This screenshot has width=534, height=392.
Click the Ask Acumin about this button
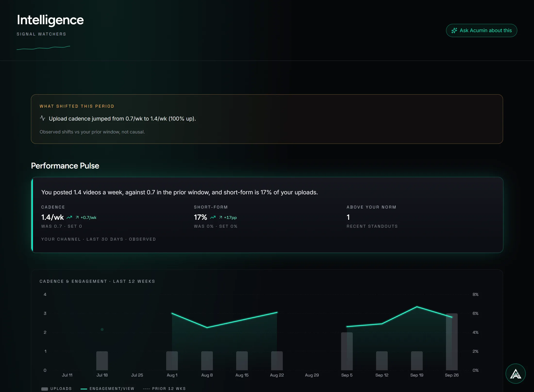(481, 30)
